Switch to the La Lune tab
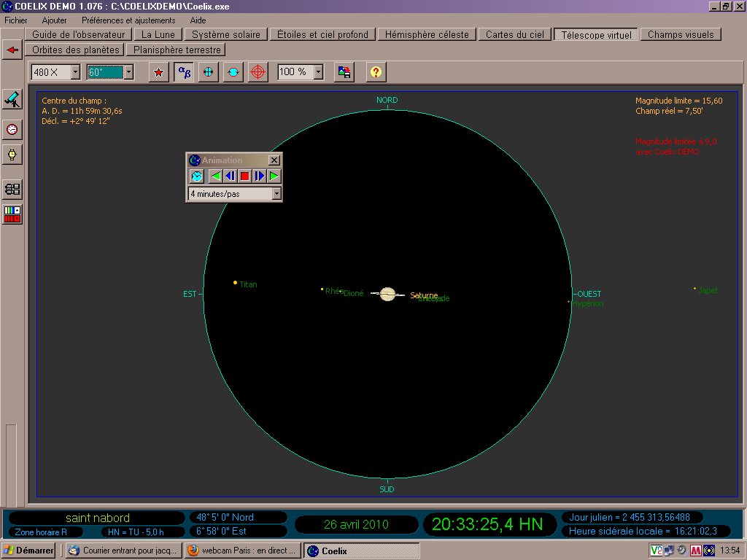This screenshot has height=560, width=747. (x=158, y=35)
